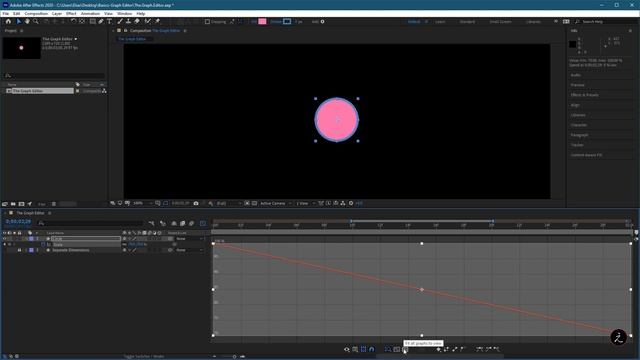This screenshot has width=640, height=360.
Task: Open the Stroke color swatch
Action: click(x=287, y=21)
